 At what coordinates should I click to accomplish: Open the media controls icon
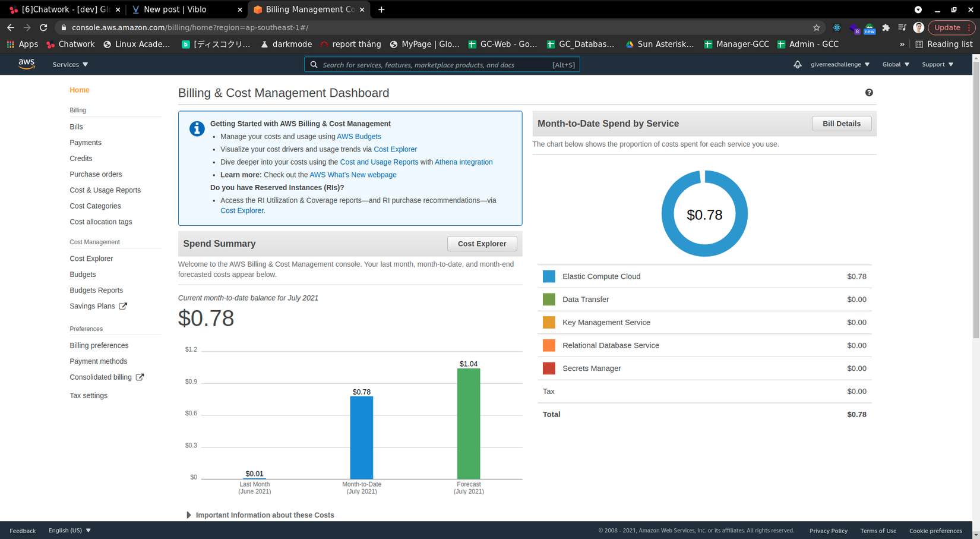click(902, 27)
